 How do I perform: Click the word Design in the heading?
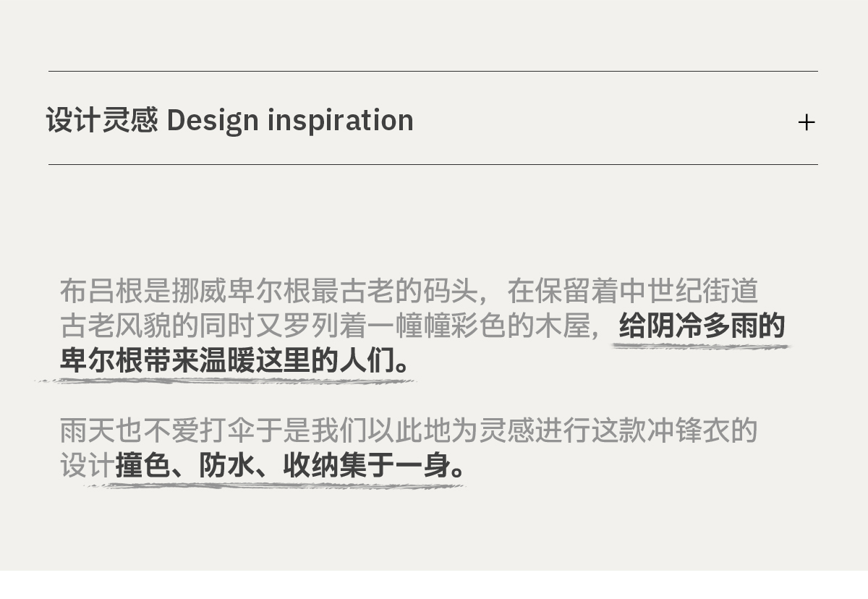(212, 120)
